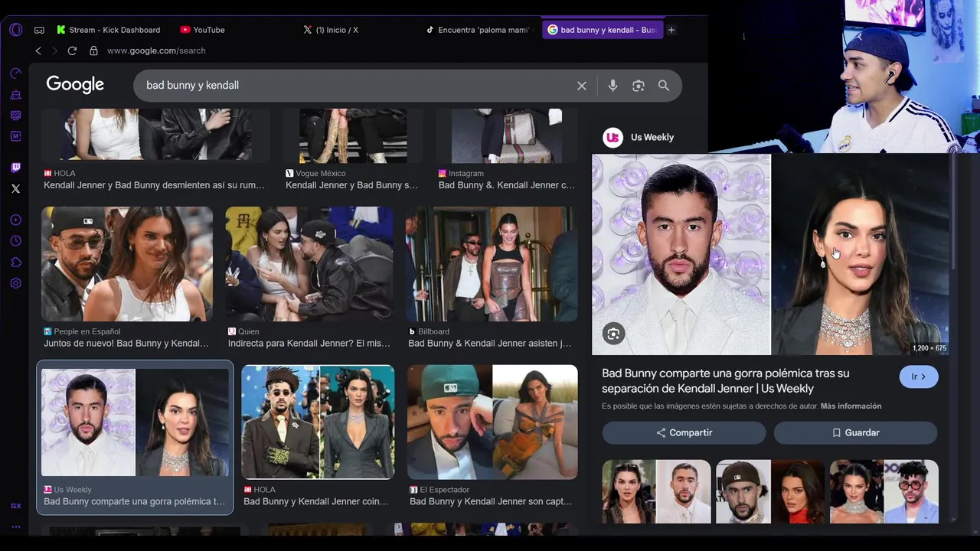Image resolution: width=980 pixels, height=551 pixels.
Task: Click 'Bad Bunny & Kendall Jenner asisten j...' caption
Action: tap(490, 344)
